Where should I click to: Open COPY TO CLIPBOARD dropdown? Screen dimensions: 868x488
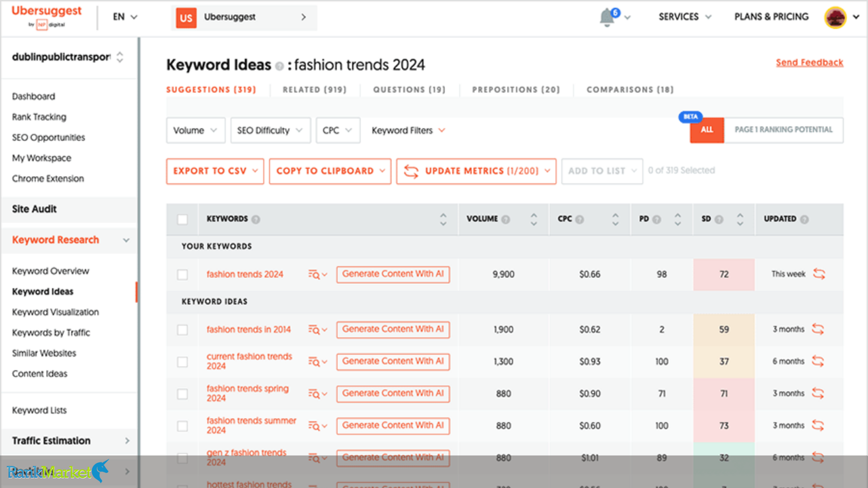[330, 171]
